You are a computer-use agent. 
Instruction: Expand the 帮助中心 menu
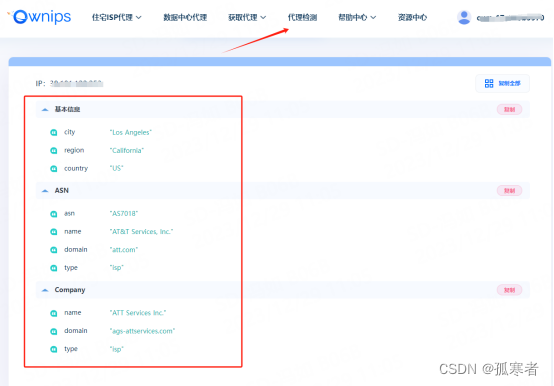pyautogui.click(x=357, y=17)
